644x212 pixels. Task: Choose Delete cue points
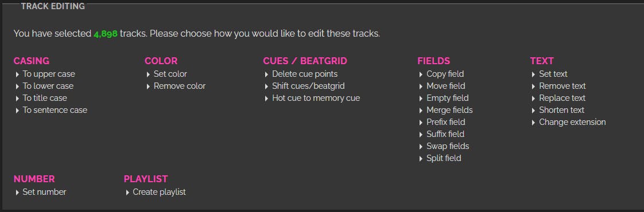click(x=305, y=74)
